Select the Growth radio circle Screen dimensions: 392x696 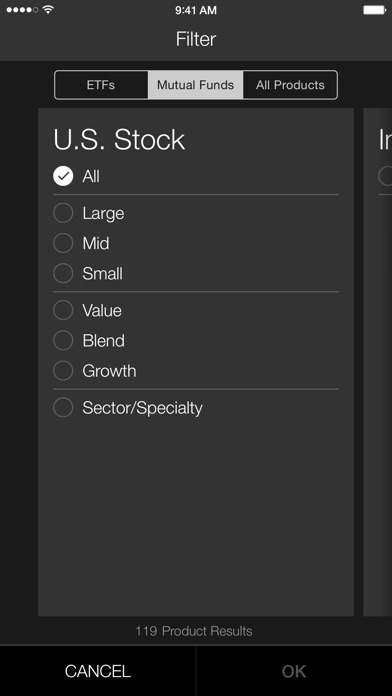pyautogui.click(x=63, y=371)
